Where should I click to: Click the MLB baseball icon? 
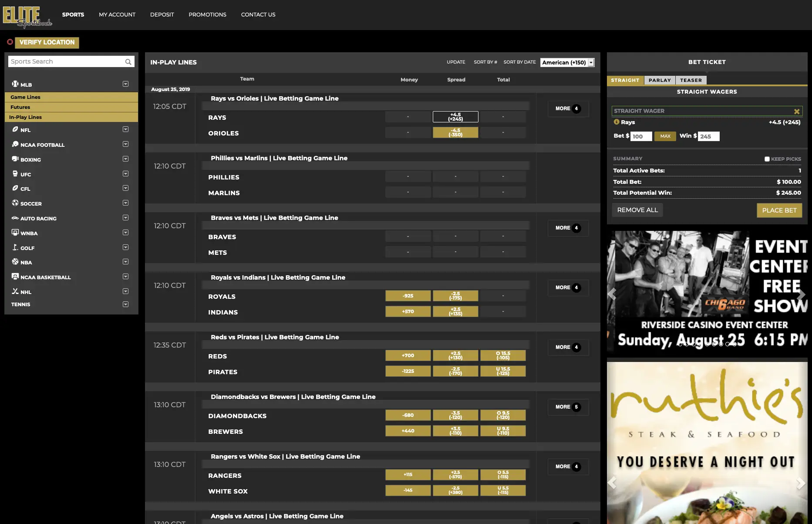pos(15,84)
